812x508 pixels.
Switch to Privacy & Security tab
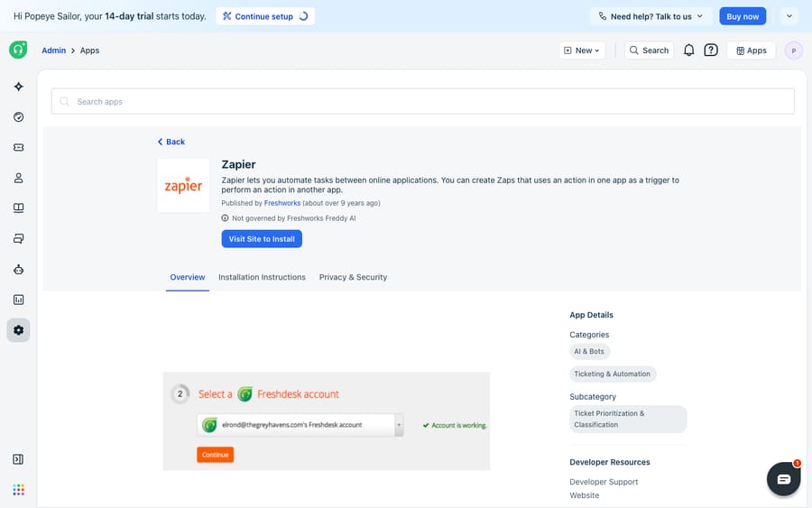pos(353,277)
